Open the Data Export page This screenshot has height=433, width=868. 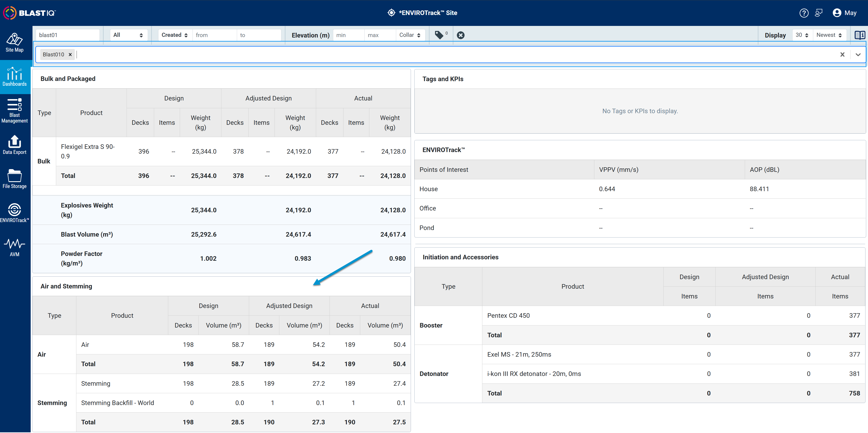click(15, 145)
